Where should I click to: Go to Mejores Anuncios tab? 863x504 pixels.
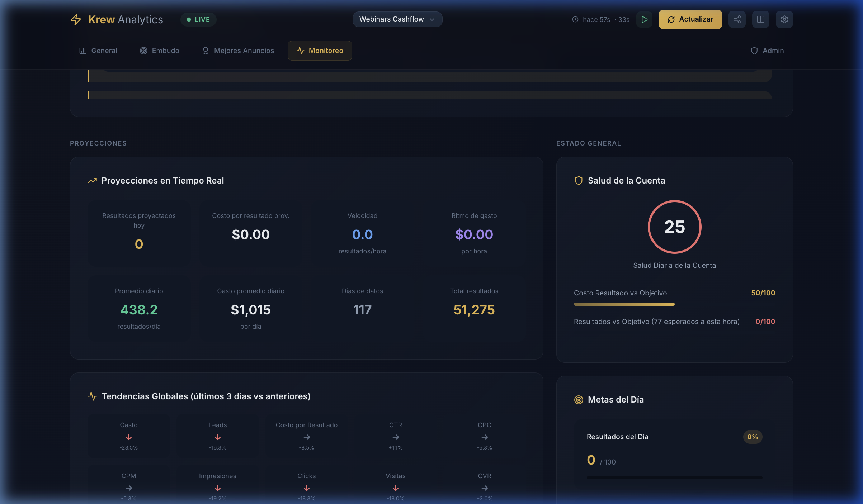click(238, 51)
